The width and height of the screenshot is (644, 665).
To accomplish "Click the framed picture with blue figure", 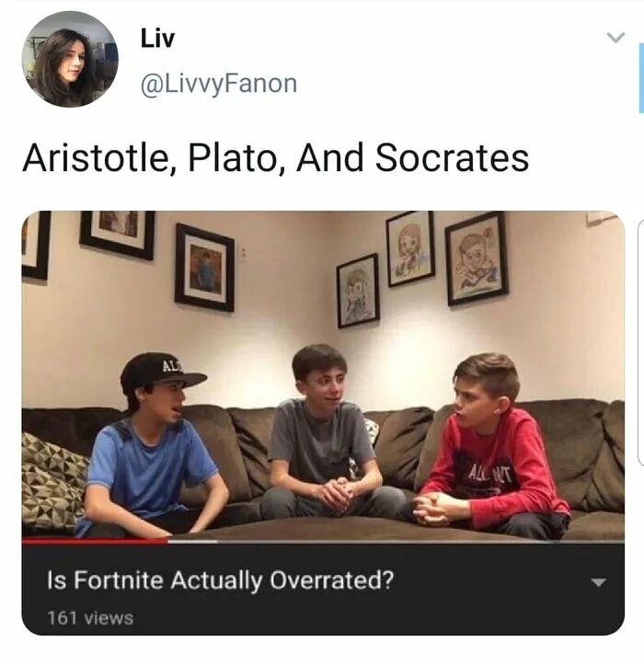I will coord(205,268).
